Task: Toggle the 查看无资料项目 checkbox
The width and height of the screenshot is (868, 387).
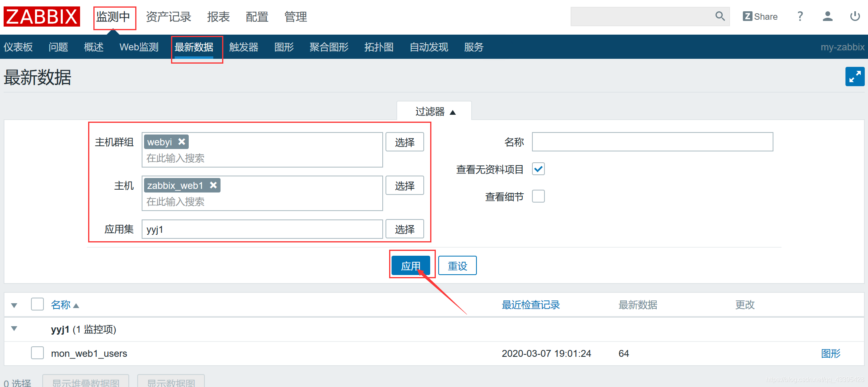Action: pyautogui.click(x=538, y=169)
